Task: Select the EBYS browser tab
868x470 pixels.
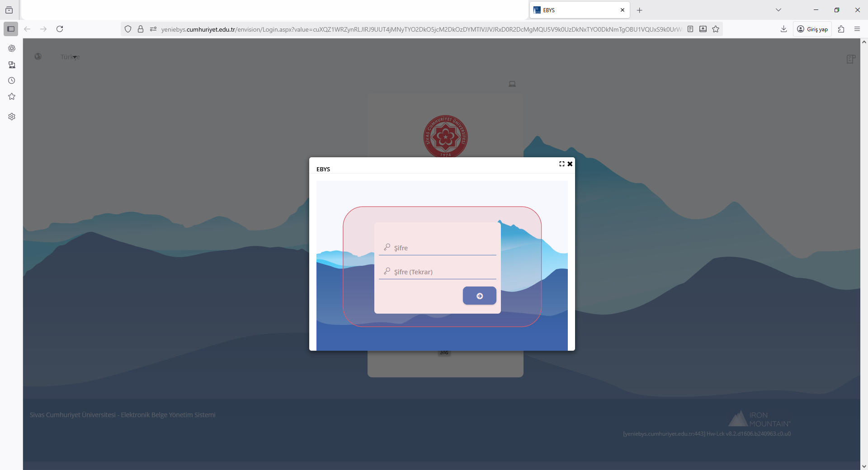Action: [574, 10]
